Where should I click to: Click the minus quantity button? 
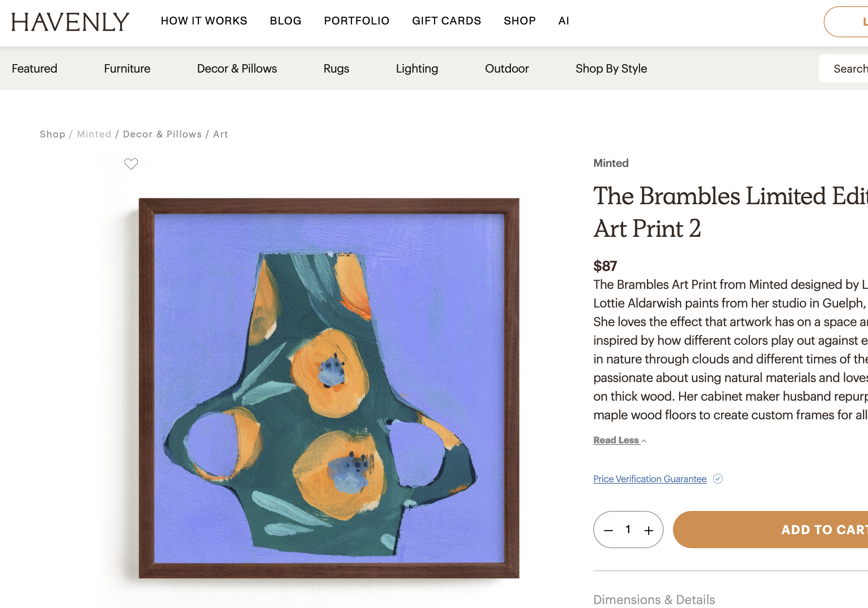coord(608,530)
